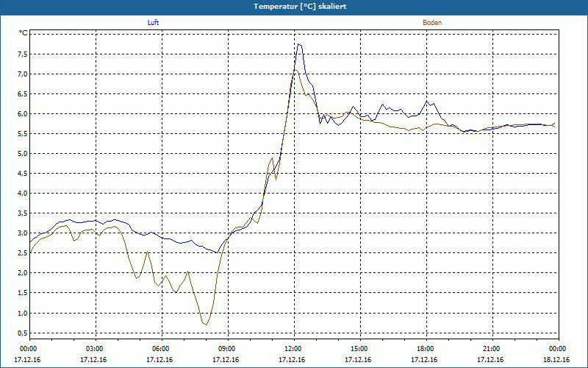Click the '1,5' y-axis value
The image size is (588, 368).
click(22, 293)
